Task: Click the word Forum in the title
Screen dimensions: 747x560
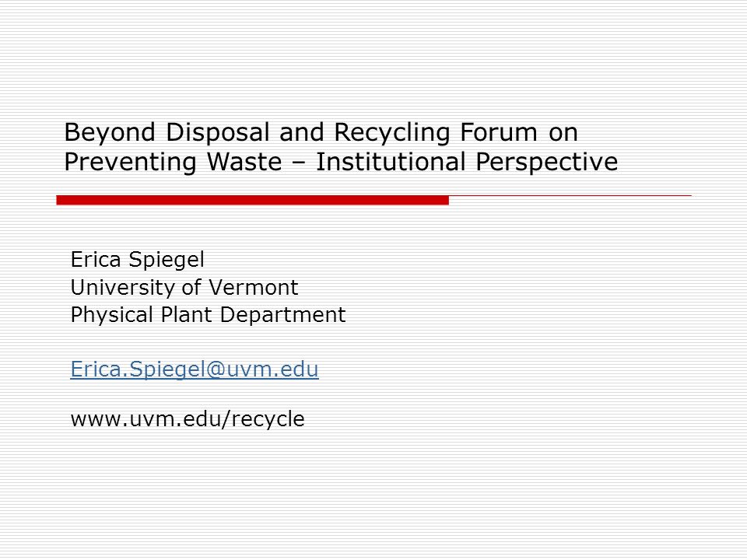Action: pyautogui.click(x=499, y=132)
